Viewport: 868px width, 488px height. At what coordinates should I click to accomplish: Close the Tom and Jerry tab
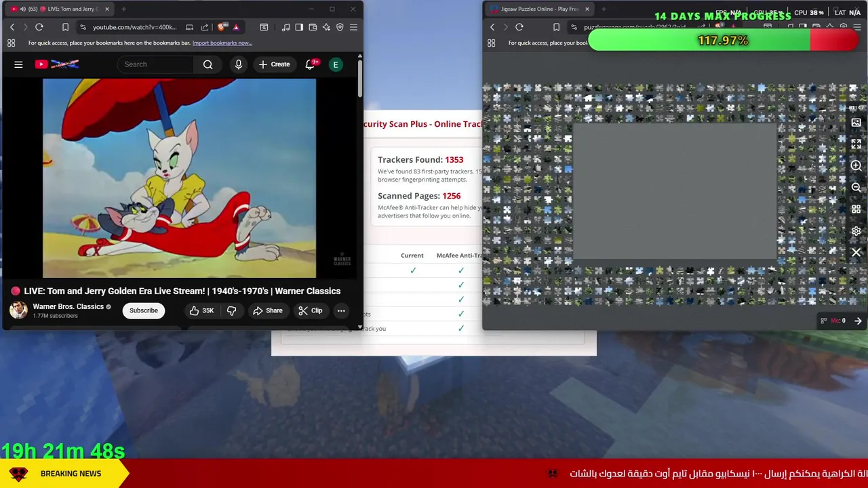[x=107, y=9]
